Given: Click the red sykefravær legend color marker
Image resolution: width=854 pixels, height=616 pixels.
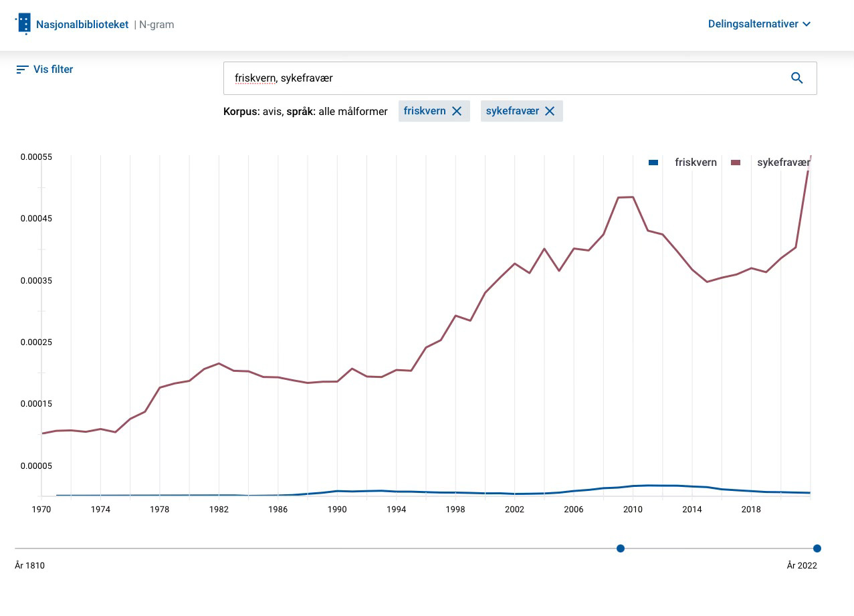Looking at the screenshot, I should click(736, 162).
